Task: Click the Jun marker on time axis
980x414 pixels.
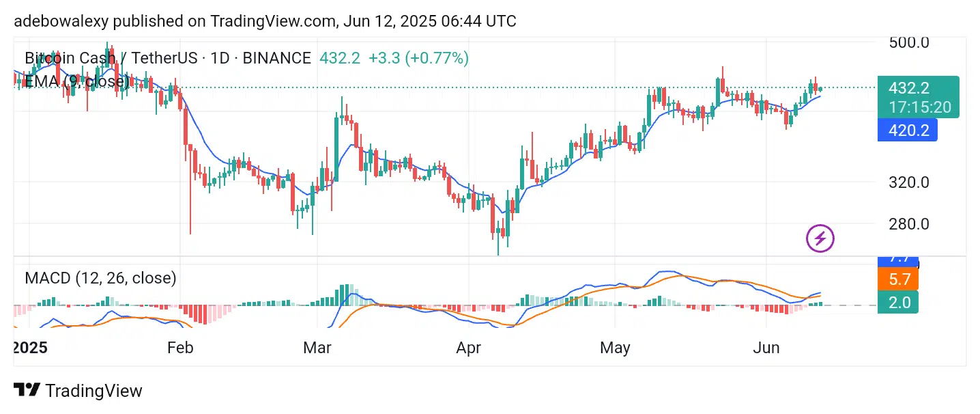Action: (766, 348)
